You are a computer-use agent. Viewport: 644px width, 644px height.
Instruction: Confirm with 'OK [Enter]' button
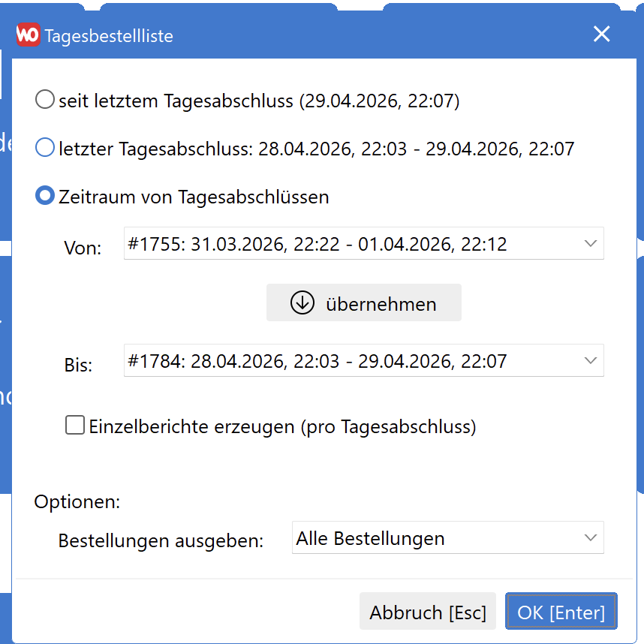(x=561, y=611)
